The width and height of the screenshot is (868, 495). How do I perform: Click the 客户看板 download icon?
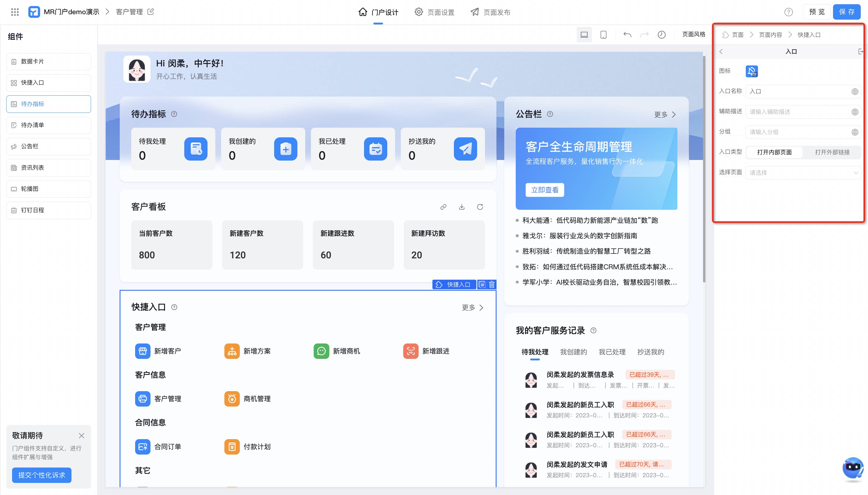point(461,207)
